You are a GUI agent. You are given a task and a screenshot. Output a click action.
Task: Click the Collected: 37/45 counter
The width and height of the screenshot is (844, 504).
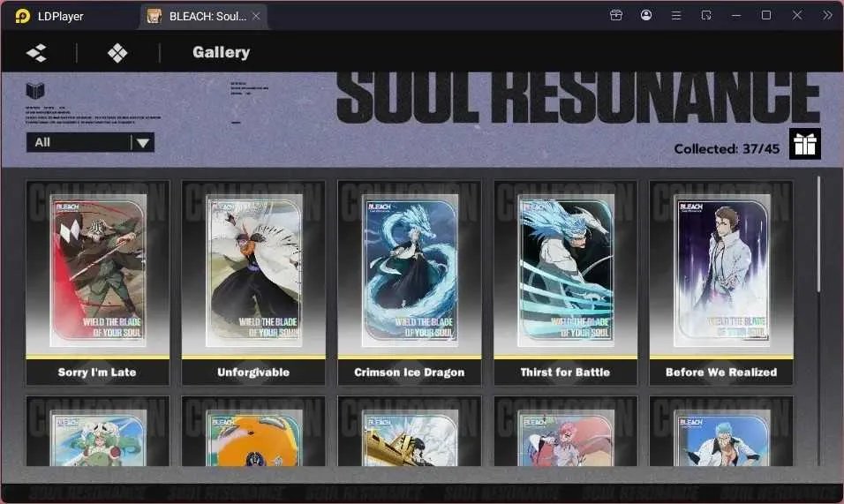(x=727, y=149)
